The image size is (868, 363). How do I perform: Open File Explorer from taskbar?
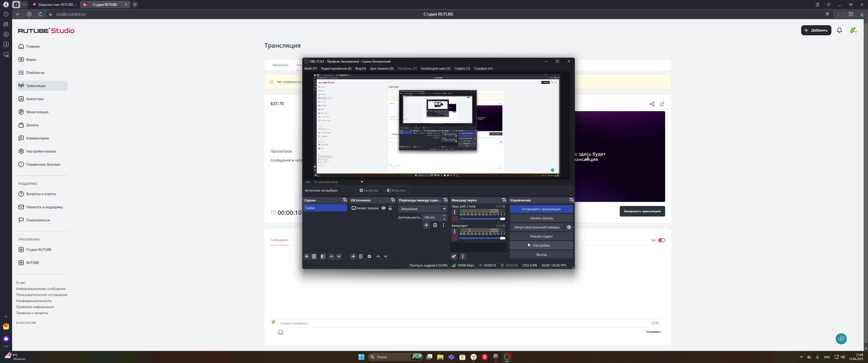pyautogui.click(x=440, y=357)
